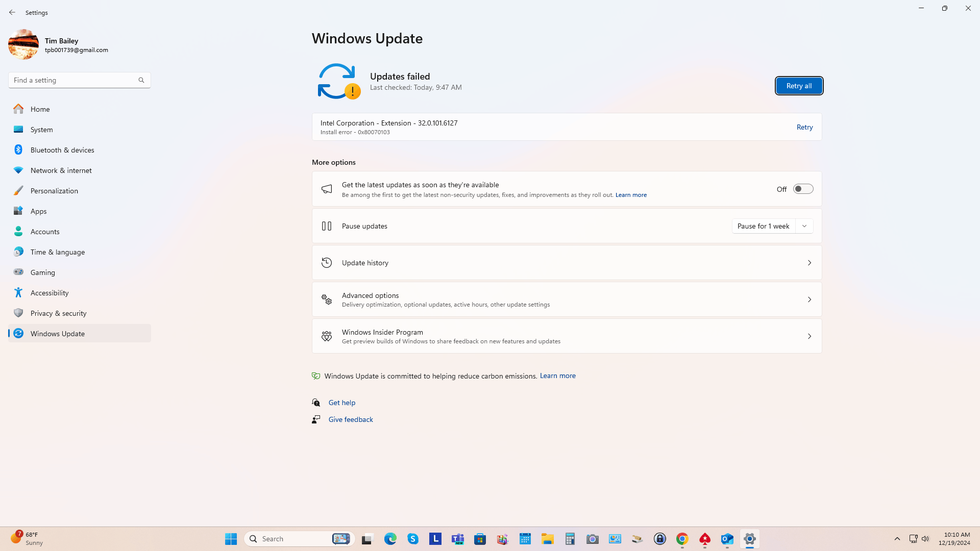Click Pause for 1 week button

coord(763,226)
